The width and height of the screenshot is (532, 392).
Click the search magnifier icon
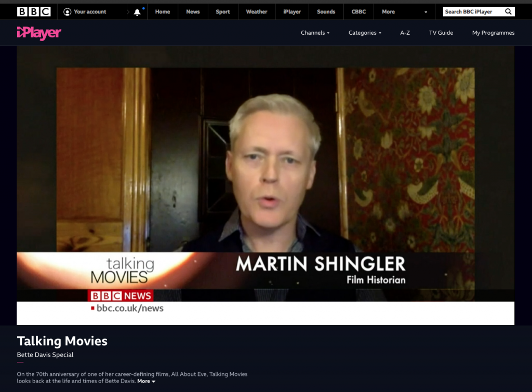pyautogui.click(x=508, y=11)
